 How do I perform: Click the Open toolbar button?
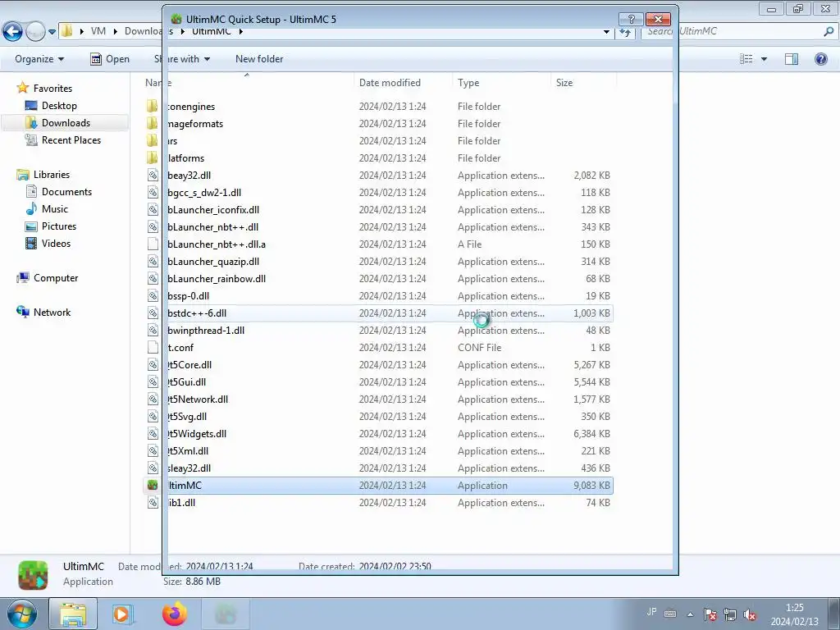pos(110,59)
